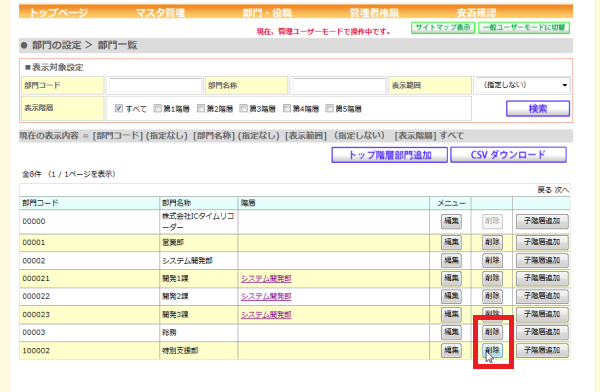Click the サイトマップ表示 button
The width and height of the screenshot is (600, 392).
(443, 28)
